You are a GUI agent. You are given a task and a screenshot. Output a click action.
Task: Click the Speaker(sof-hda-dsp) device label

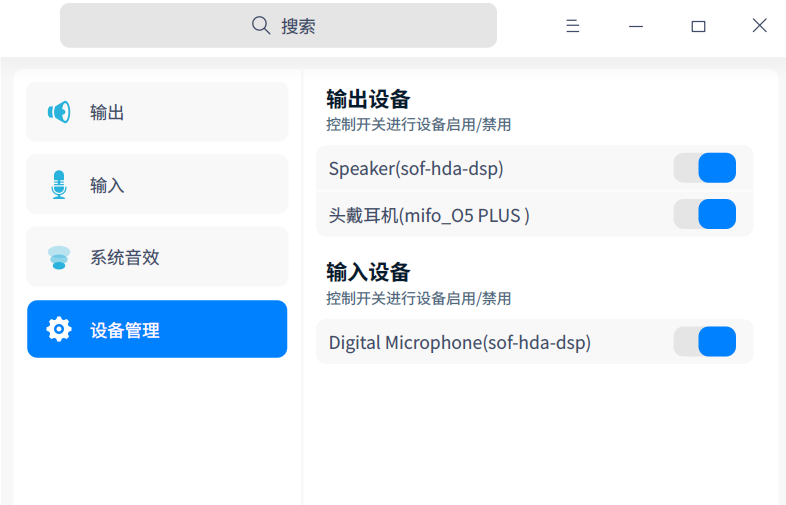point(416,169)
